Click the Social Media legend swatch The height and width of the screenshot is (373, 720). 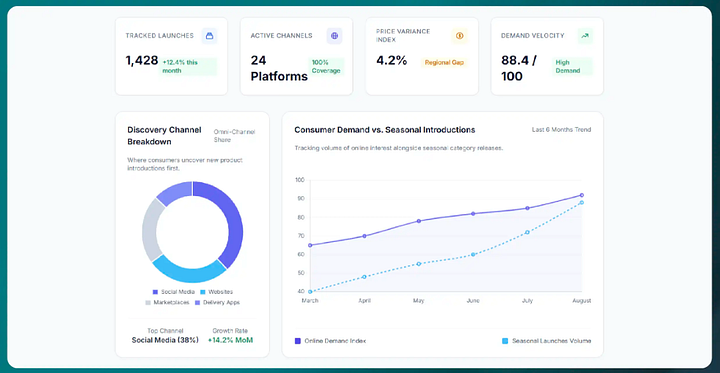155,292
